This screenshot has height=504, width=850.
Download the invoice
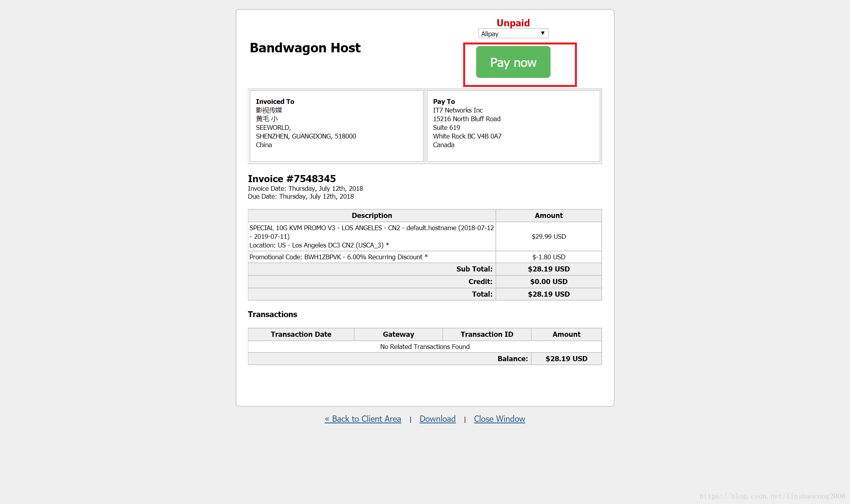(437, 419)
